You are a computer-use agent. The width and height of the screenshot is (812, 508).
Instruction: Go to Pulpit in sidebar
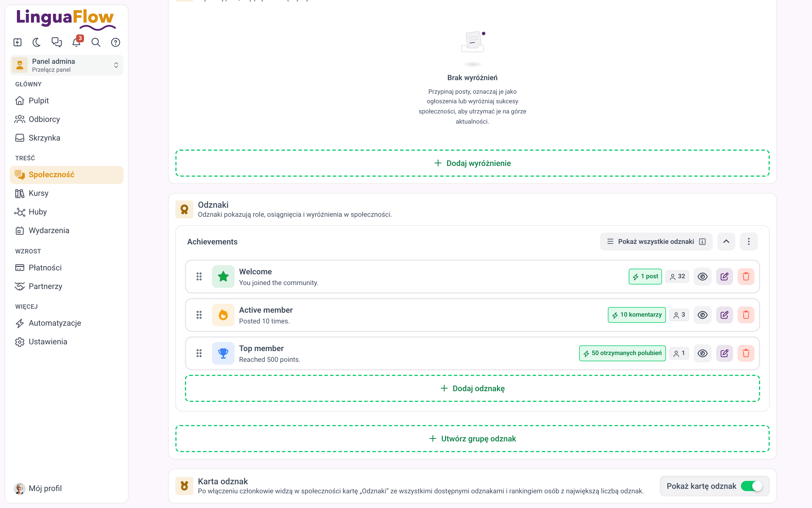click(67, 100)
